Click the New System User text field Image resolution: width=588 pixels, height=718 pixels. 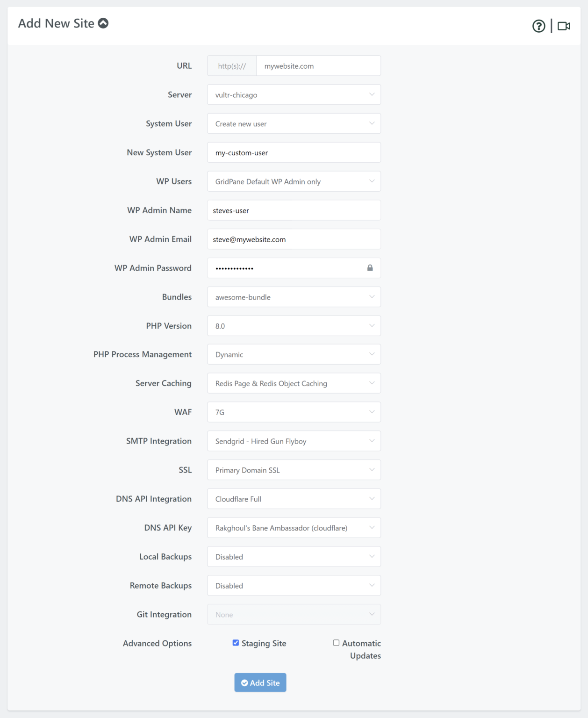294,152
